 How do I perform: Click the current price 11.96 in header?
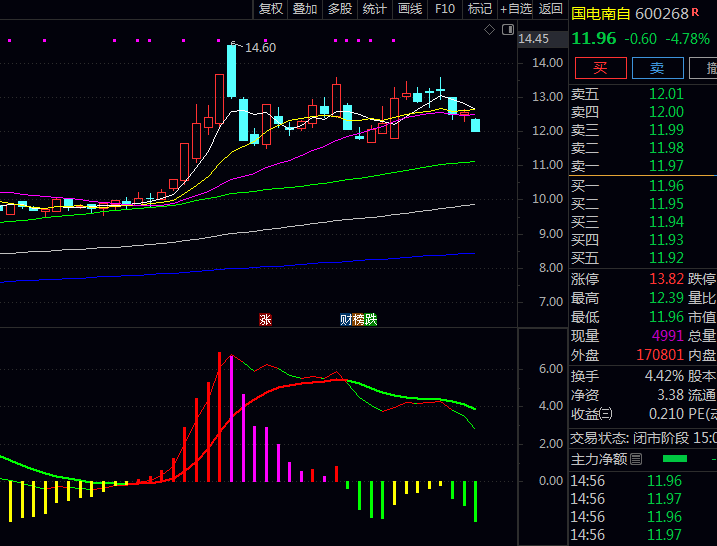(594, 39)
